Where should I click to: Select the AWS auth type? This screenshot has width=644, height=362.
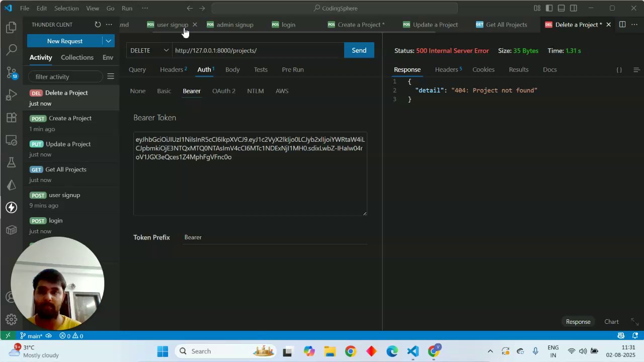click(282, 91)
